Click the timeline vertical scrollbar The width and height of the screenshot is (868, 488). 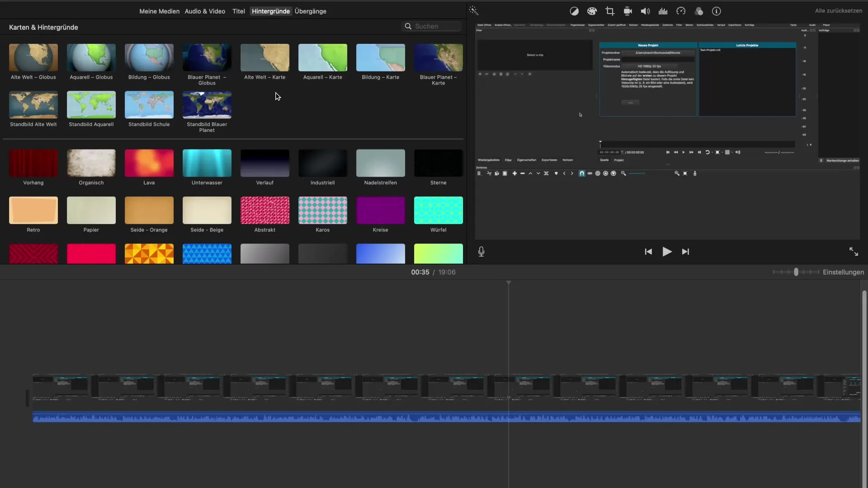coord(864,389)
